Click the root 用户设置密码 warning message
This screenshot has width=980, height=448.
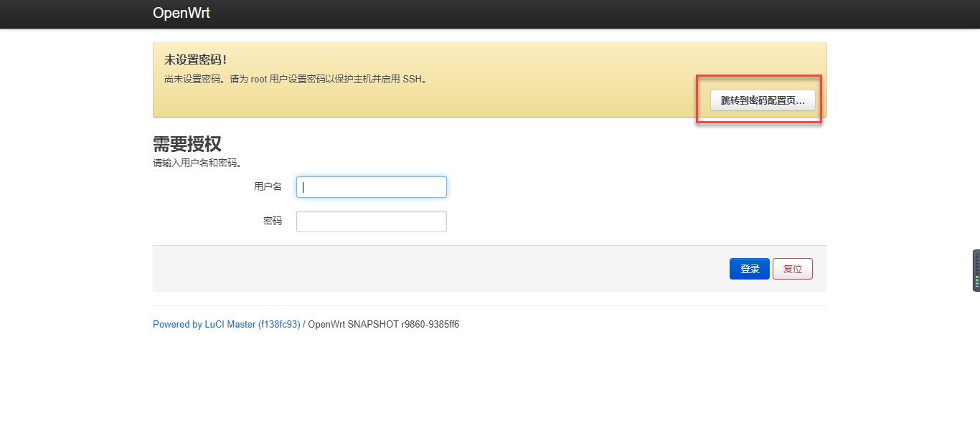point(297,79)
